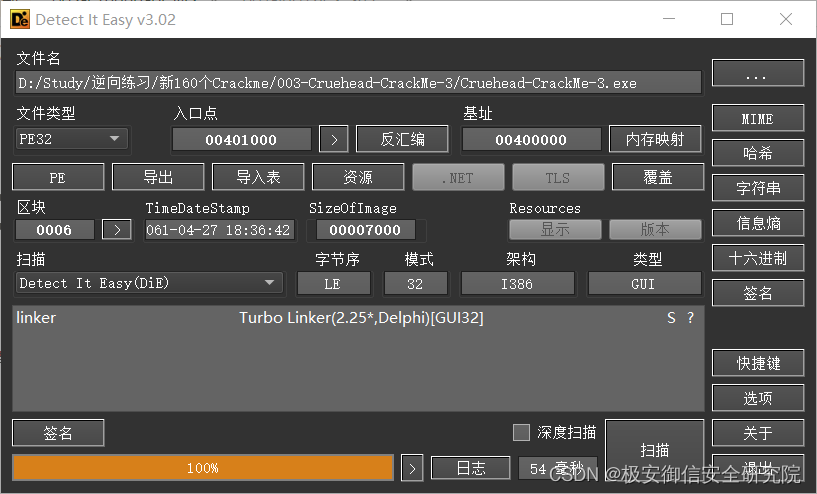Screen dimensions: 817x494
Task: Click the Resources 显示 button
Action: click(555, 229)
